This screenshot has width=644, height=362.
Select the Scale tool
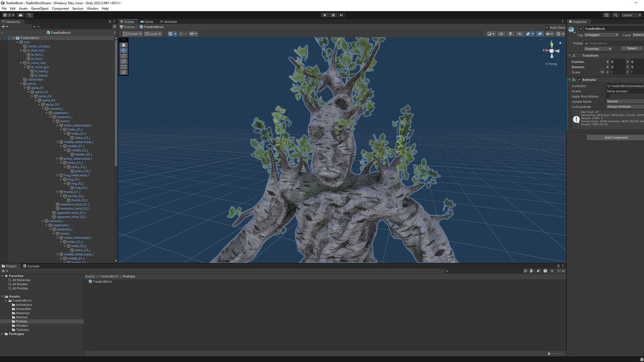tap(123, 61)
